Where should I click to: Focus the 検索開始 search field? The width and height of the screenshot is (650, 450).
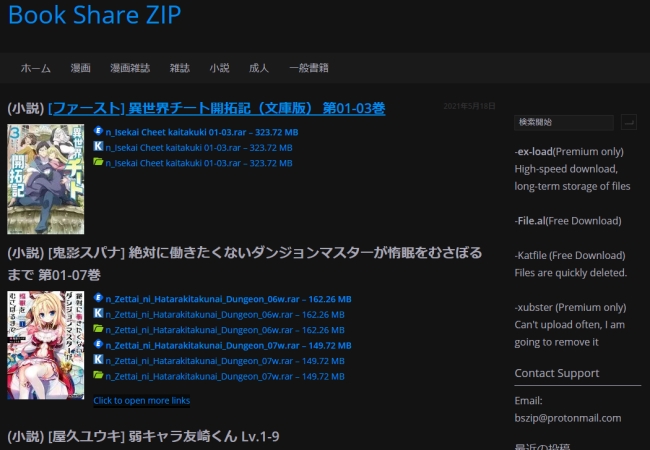[x=564, y=122]
